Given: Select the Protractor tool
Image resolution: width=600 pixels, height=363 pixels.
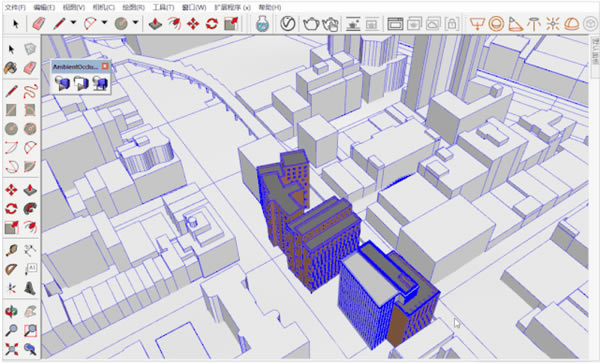Looking at the screenshot, I should [x=11, y=270].
